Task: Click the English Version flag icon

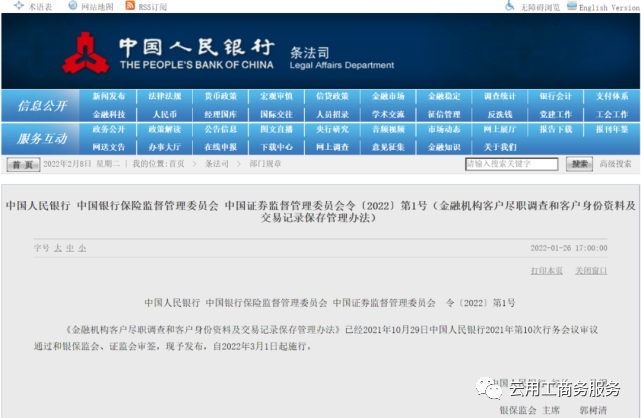Action: coord(572,6)
